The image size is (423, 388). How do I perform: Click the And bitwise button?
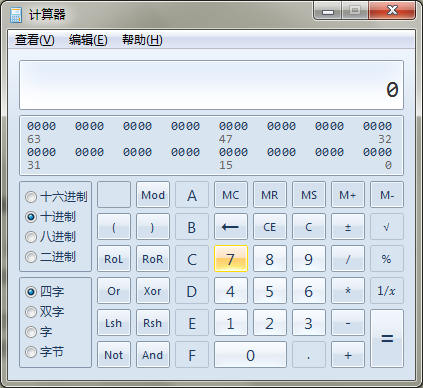coord(153,355)
